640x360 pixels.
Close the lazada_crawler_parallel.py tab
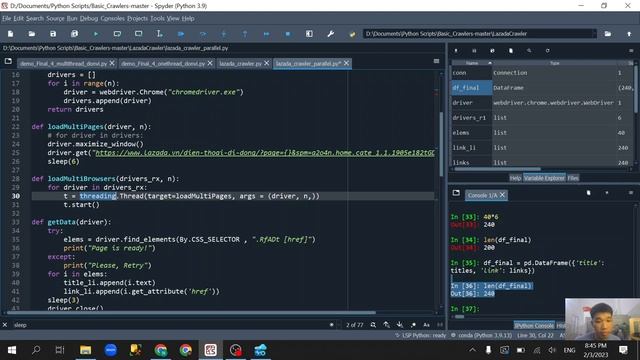click(x=347, y=63)
